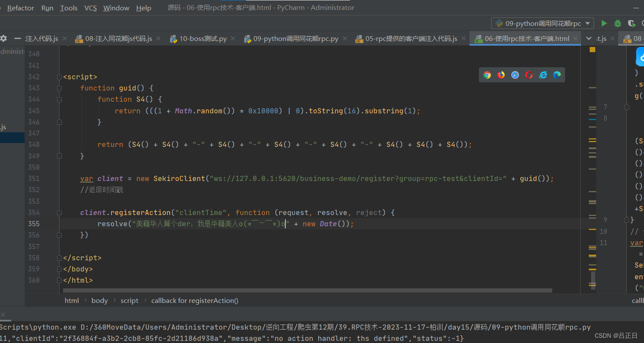Image resolution: width=644 pixels, height=343 pixels.
Task: Click the "clientTime" string in registerAction
Action: pos(201,213)
